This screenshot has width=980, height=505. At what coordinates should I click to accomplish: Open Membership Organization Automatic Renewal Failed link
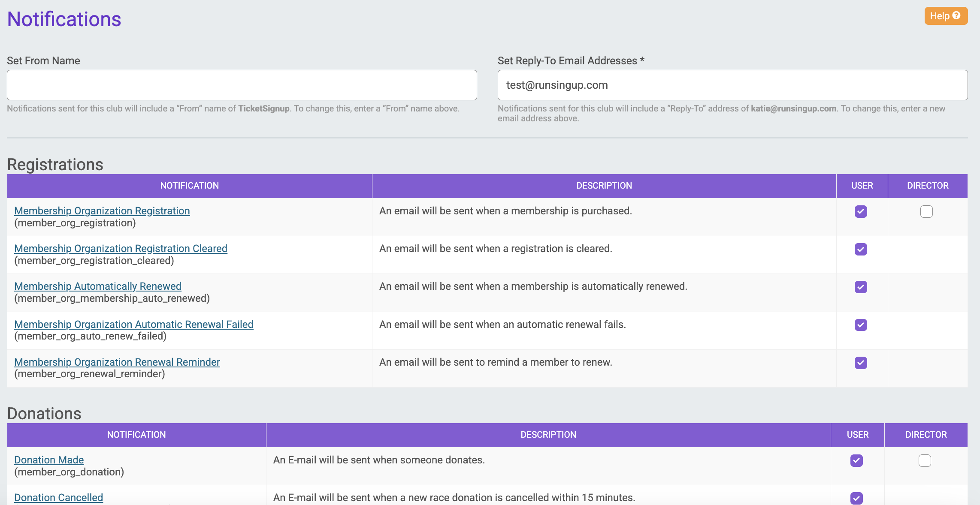tap(134, 325)
